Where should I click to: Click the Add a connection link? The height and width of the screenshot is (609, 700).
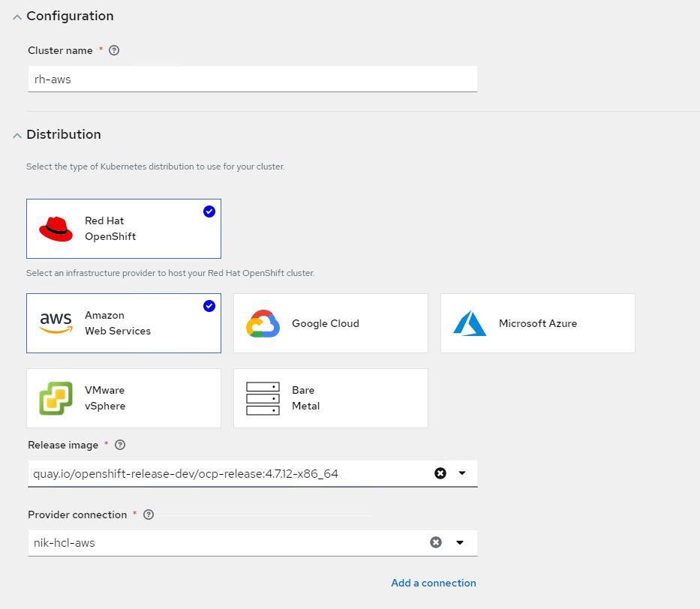[x=433, y=583]
